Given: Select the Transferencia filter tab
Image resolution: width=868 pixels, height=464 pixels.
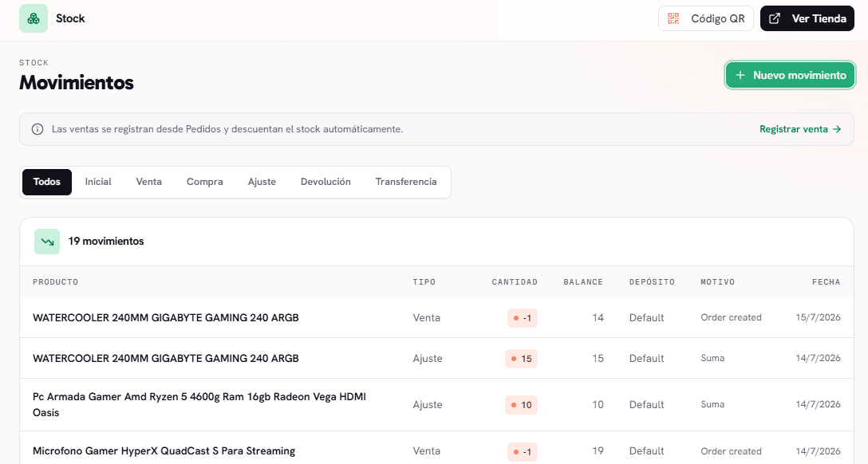Looking at the screenshot, I should pos(406,182).
